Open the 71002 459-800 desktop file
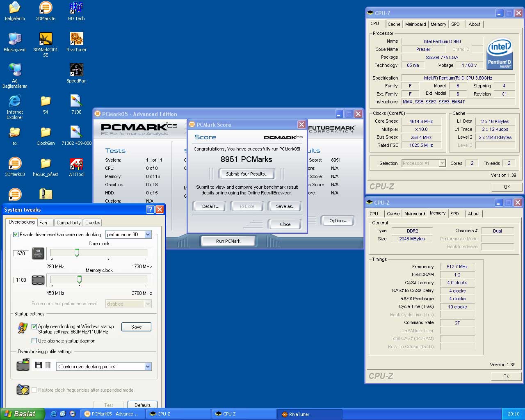The width and height of the screenshot is (525, 420). pos(76,136)
